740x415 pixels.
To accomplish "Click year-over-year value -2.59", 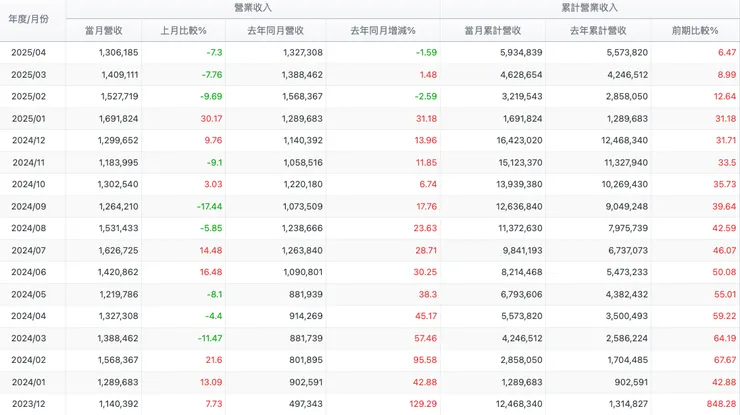I will click(426, 96).
